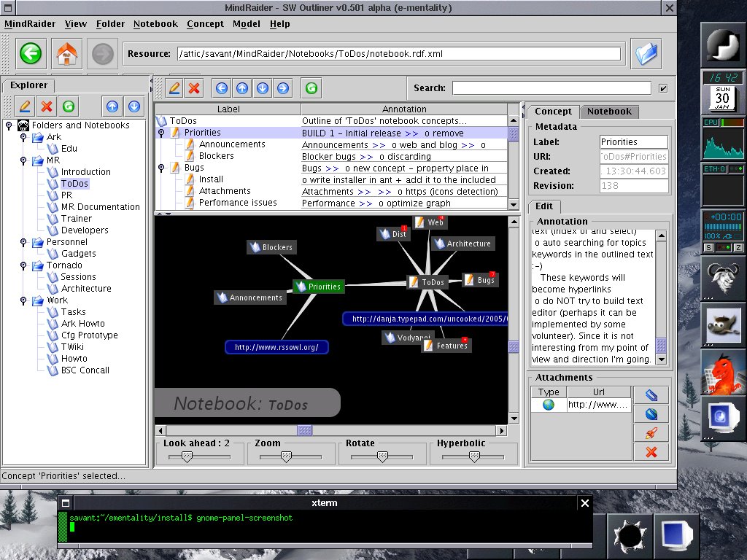747x560 pixels.
Task: Collapse the Priorities concept in the outline
Action: click(x=161, y=133)
